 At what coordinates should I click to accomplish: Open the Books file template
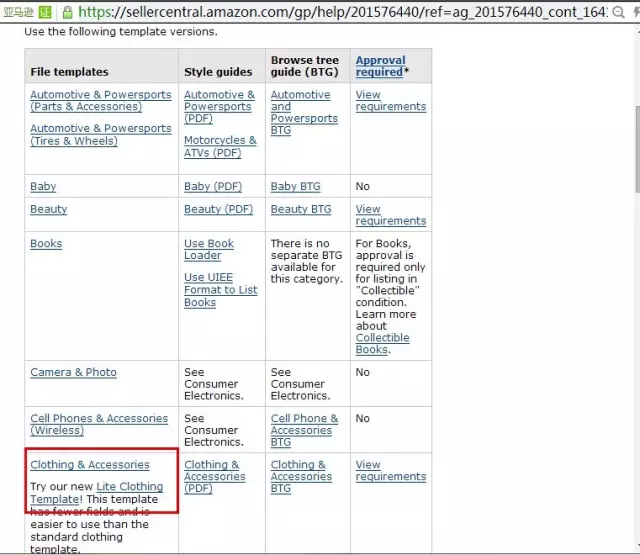pyautogui.click(x=46, y=243)
